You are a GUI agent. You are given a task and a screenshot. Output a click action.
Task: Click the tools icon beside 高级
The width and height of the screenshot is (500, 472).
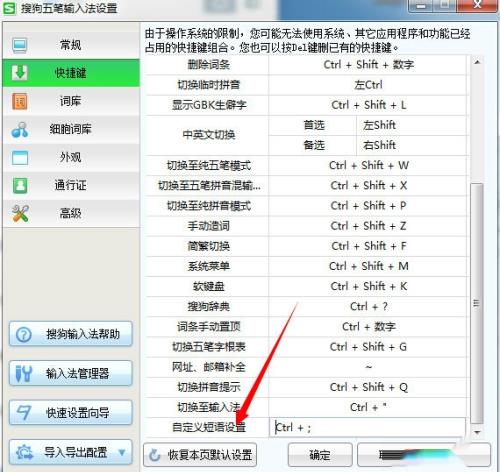pos(20,214)
